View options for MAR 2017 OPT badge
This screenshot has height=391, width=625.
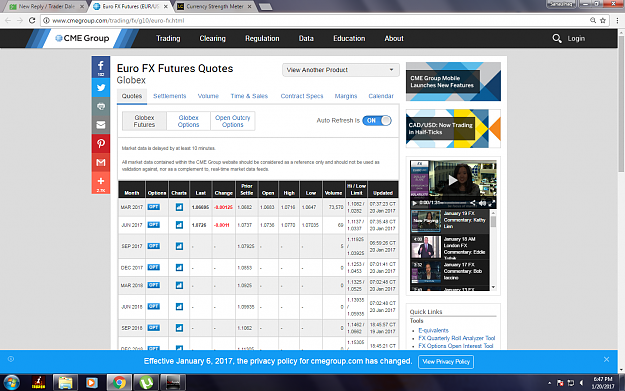[153, 207]
